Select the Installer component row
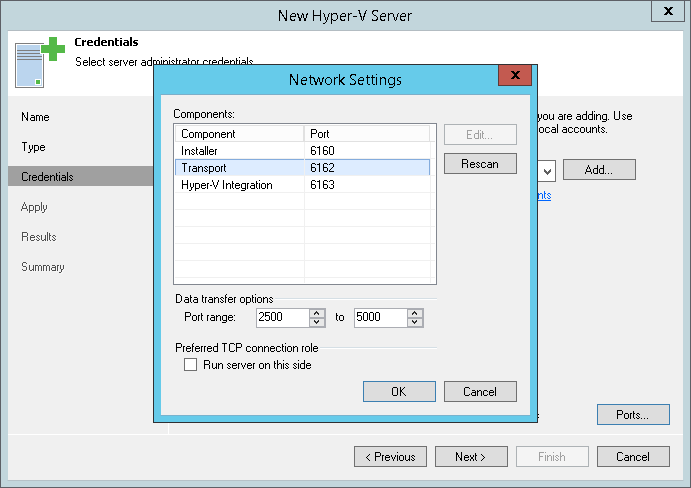This screenshot has height=488, width=691. pos(240,151)
